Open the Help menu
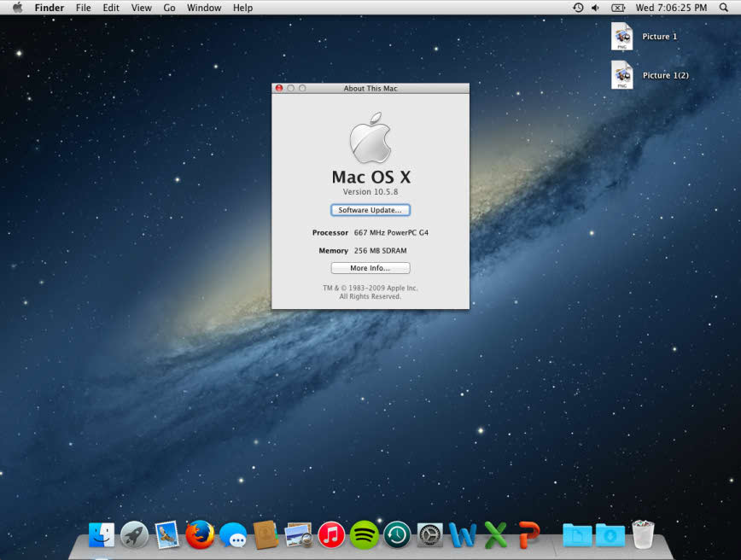 tap(242, 8)
